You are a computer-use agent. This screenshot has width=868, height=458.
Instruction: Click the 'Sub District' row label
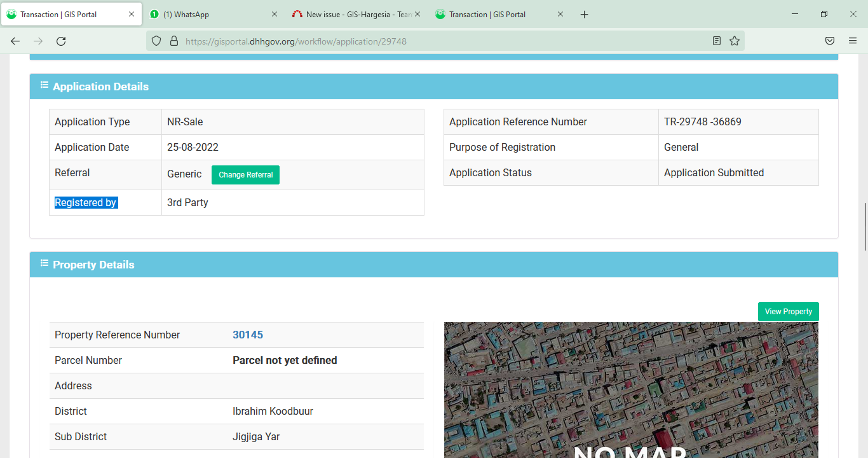click(81, 436)
